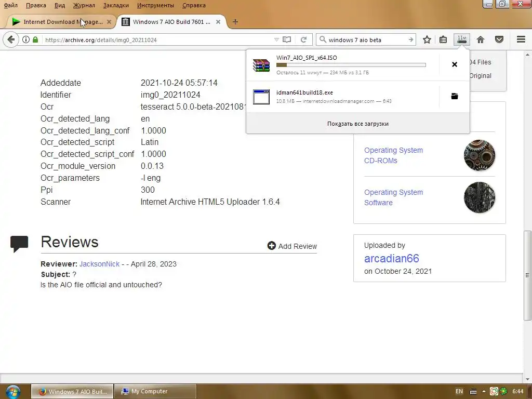
Task: Close the Internet Download Manager tab
Action: coord(109,22)
